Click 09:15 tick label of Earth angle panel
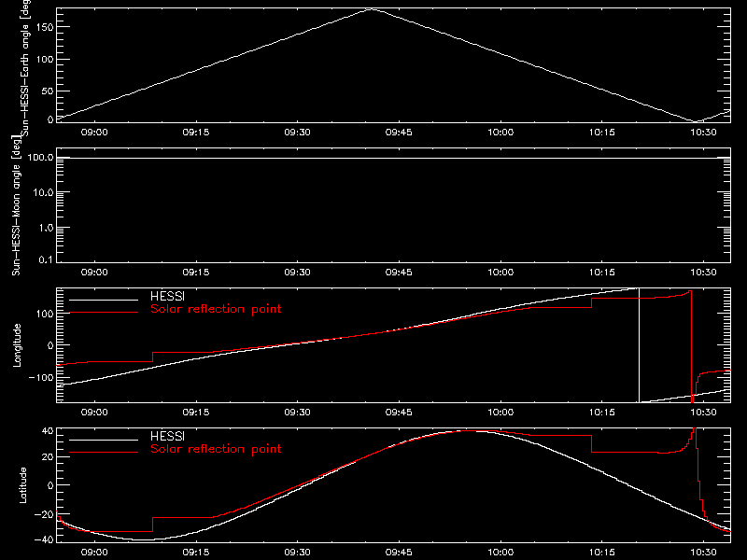 click(x=196, y=133)
